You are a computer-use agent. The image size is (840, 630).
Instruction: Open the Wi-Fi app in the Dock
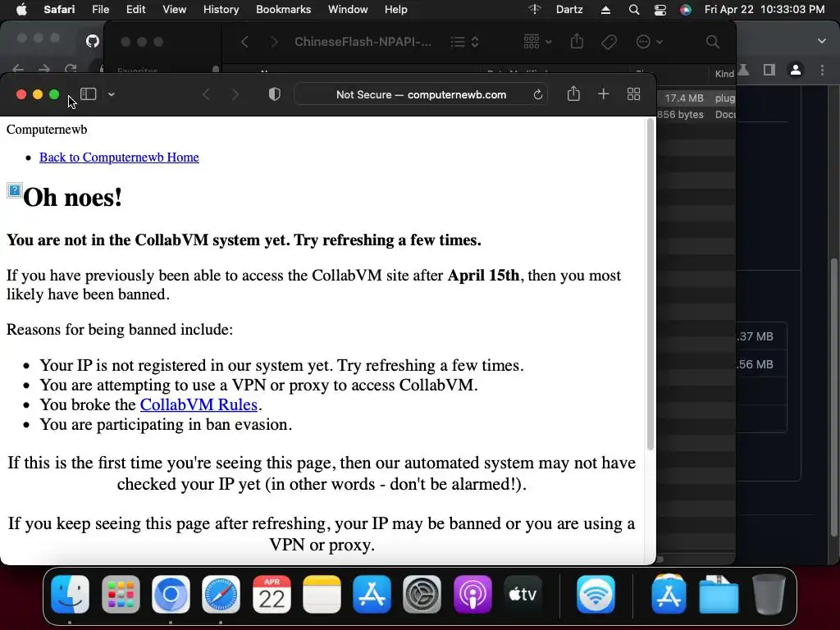pos(596,594)
